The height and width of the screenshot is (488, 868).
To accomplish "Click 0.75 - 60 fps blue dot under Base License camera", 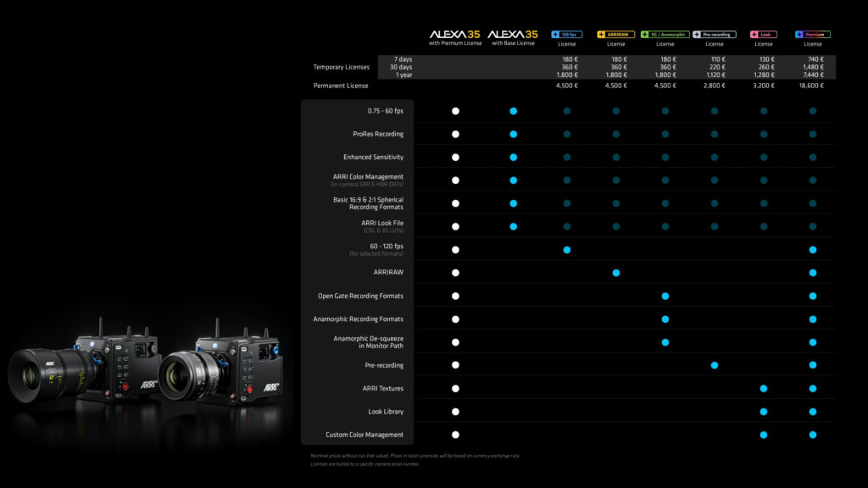I will (x=514, y=111).
